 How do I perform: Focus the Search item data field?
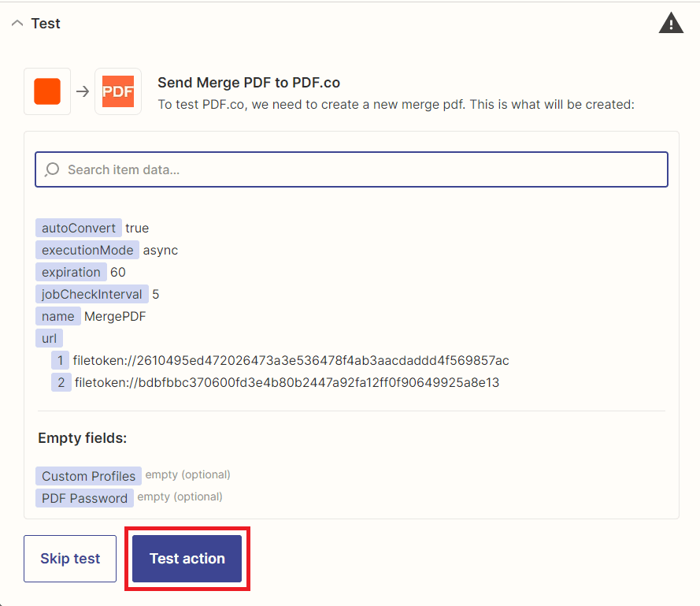(x=351, y=169)
